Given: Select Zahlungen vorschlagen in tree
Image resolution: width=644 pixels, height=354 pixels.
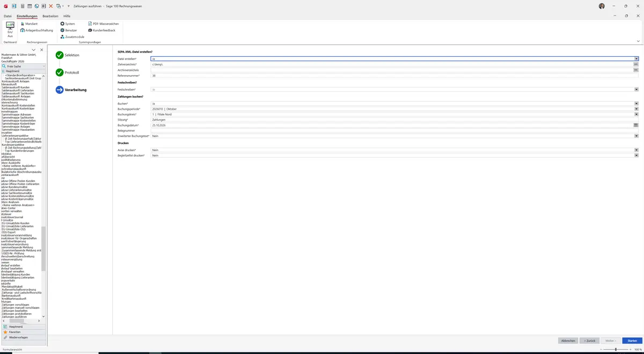Looking at the screenshot, I should click(16, 305).
